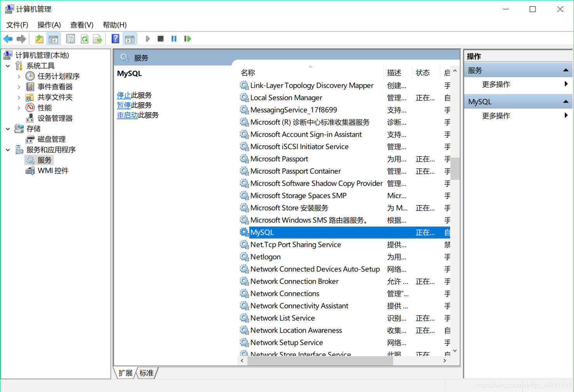This screenshot has width=574, height=392.
Task: Click the scroll-left arrow of service list
Action: click(242, 361)
